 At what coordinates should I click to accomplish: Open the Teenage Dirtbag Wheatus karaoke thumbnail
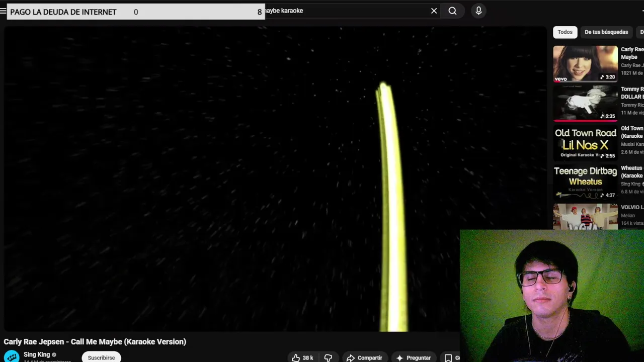[x=585, y=182]
